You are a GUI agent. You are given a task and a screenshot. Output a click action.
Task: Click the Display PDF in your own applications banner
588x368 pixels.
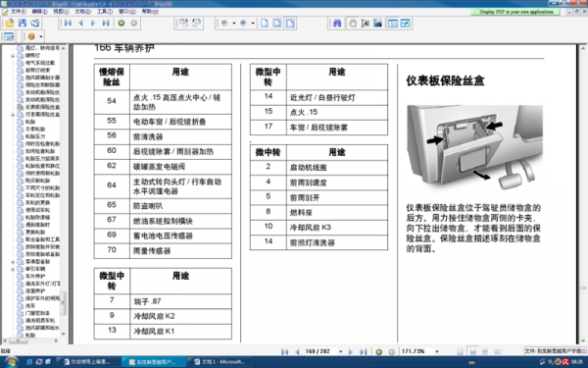tap(515, 12)
